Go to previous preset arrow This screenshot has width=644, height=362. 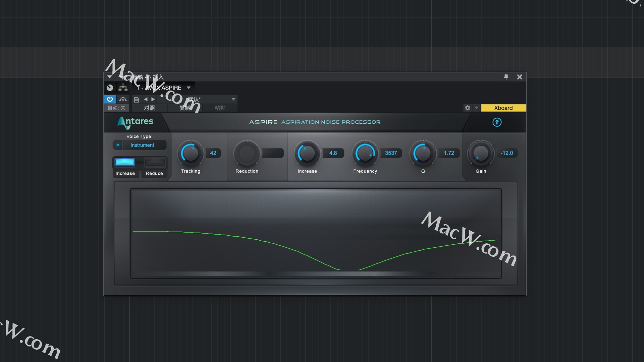point(146,99)
